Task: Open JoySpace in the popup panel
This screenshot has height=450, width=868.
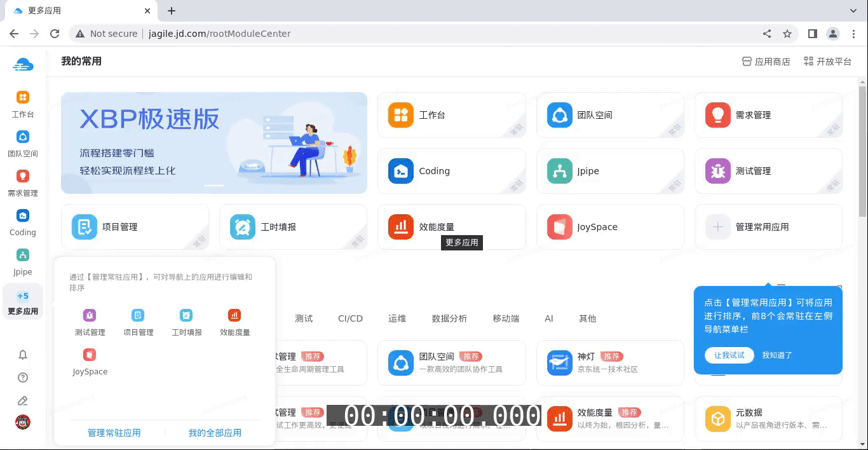Action: 90,362
